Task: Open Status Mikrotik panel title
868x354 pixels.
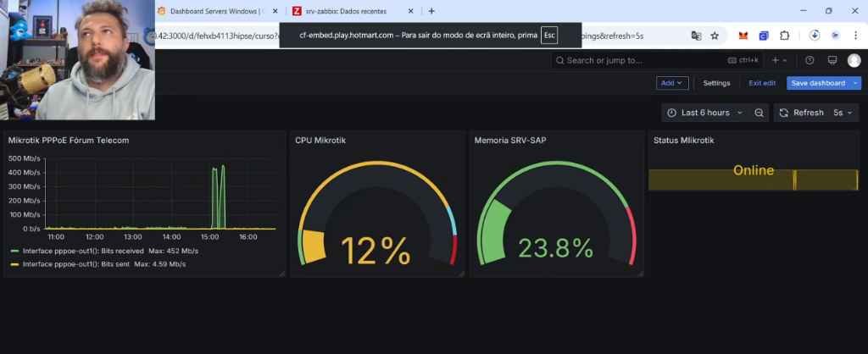Action: coord(684,141)
